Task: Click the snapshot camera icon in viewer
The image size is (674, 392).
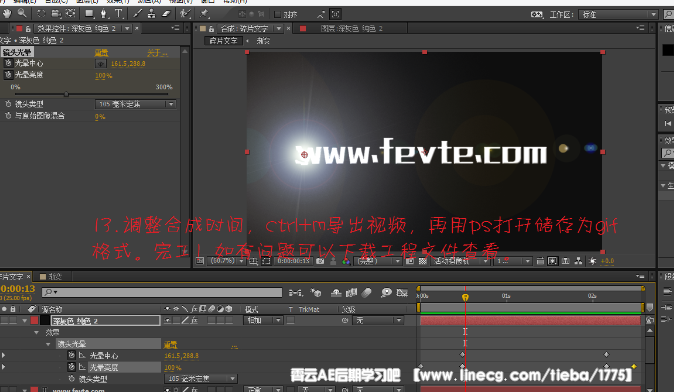Action: tap(320, 261)
